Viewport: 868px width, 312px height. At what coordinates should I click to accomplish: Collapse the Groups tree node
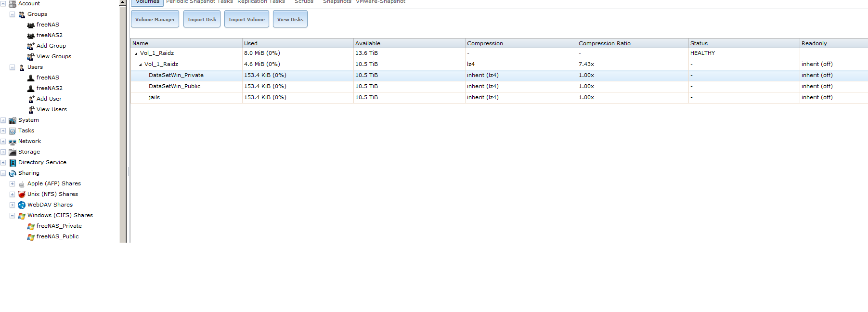click(12, 14)
